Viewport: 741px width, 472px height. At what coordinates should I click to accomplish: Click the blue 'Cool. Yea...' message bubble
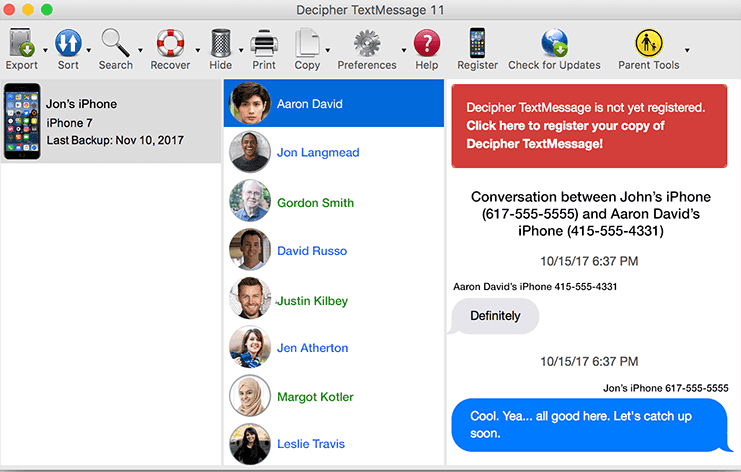pos(590,425)
